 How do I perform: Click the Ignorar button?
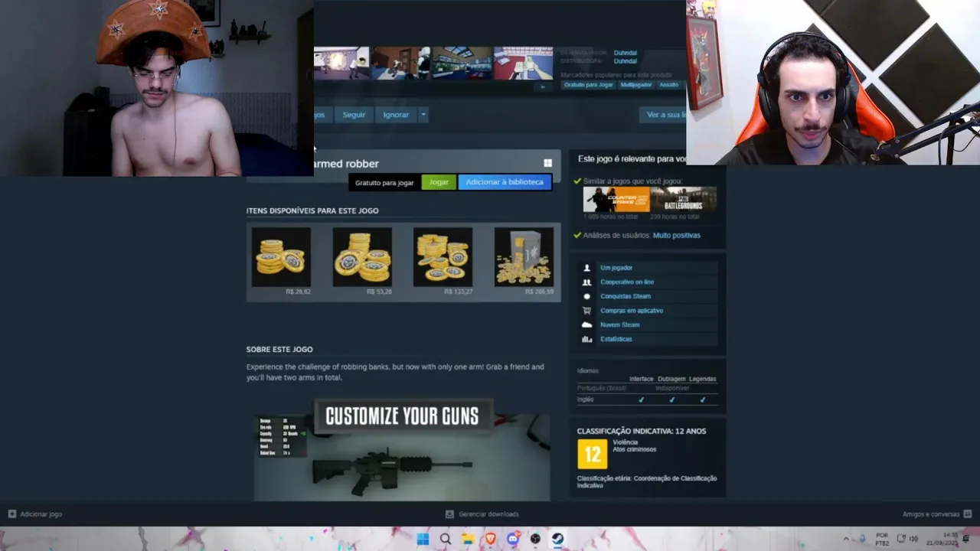click(x=396, y=115)
